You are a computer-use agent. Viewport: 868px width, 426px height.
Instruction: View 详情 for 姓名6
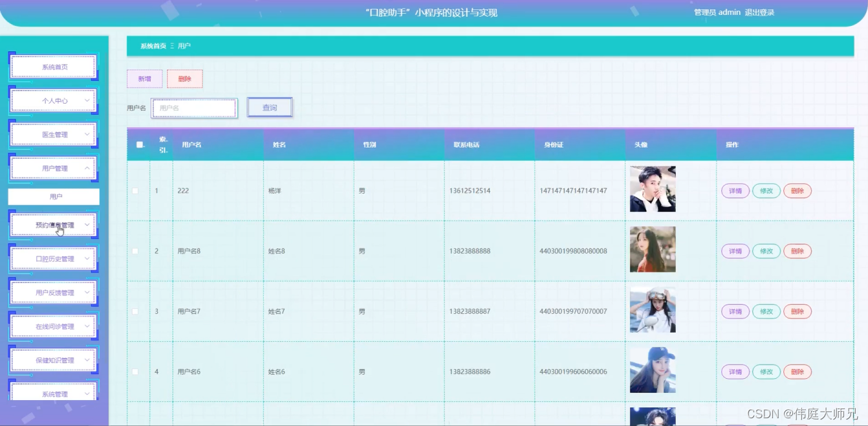pyautogui.click(x=735, y=372)
